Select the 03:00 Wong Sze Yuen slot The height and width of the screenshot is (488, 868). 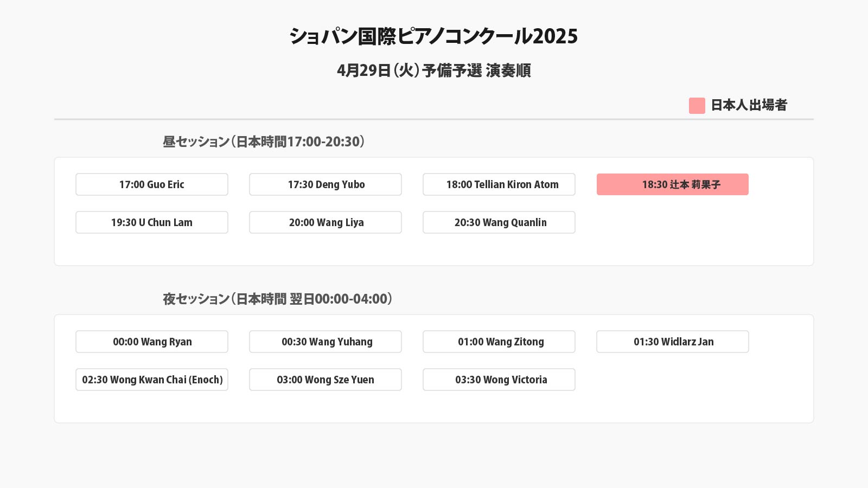pos(325,380)
